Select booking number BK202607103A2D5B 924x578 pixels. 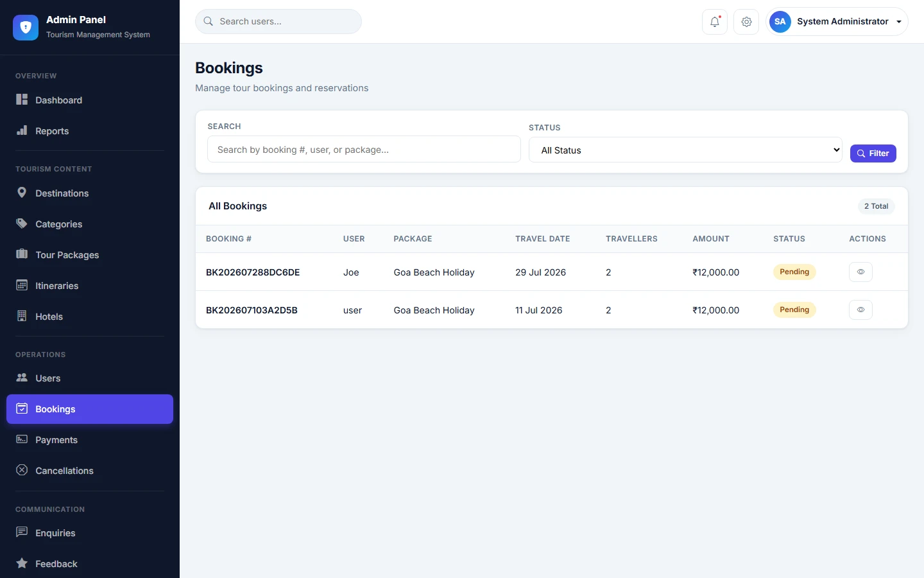pos(252,310)
